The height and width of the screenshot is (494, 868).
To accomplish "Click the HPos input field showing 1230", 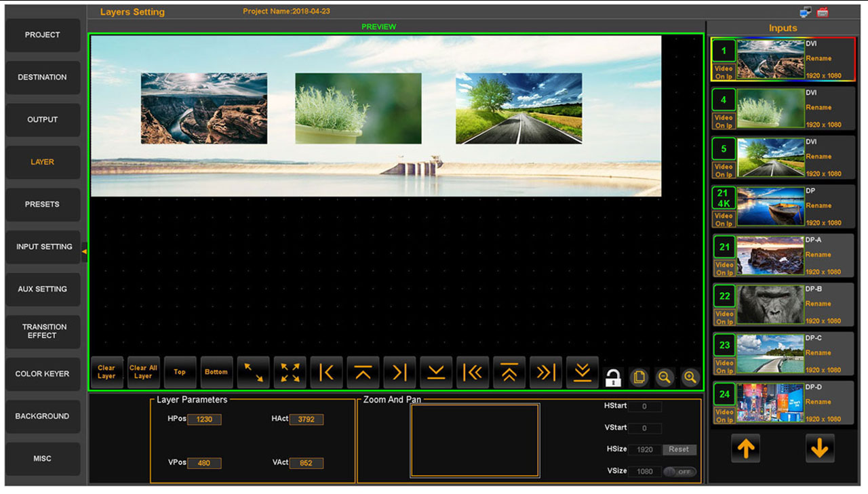I will [204, 419].
